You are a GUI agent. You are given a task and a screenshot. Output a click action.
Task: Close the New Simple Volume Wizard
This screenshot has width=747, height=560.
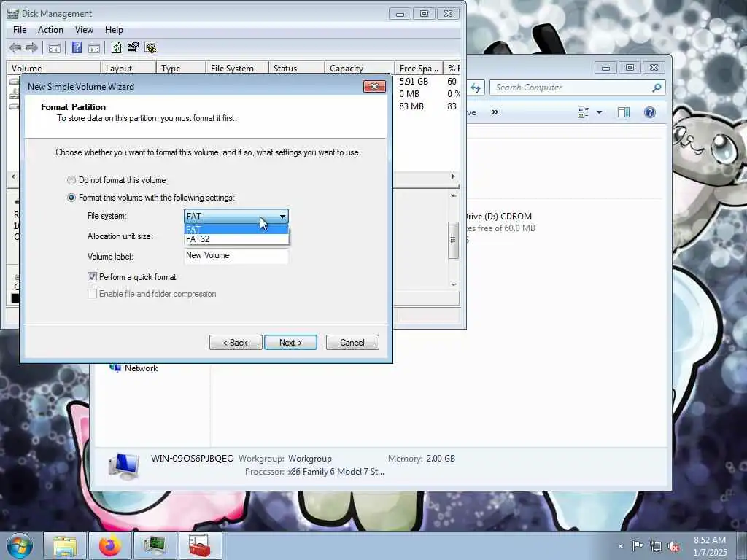(374, 86)
